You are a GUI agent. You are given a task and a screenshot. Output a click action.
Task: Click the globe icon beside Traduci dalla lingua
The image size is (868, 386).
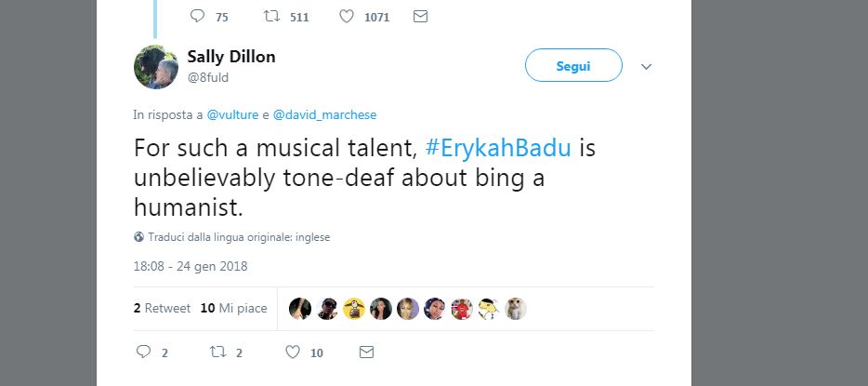[x=138, y=237]
